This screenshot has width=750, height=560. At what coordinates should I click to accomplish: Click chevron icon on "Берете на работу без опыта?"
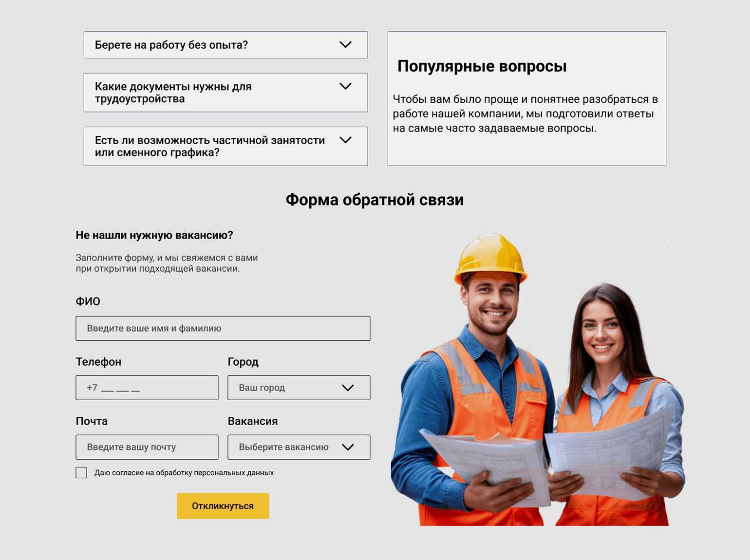[345, 44]
